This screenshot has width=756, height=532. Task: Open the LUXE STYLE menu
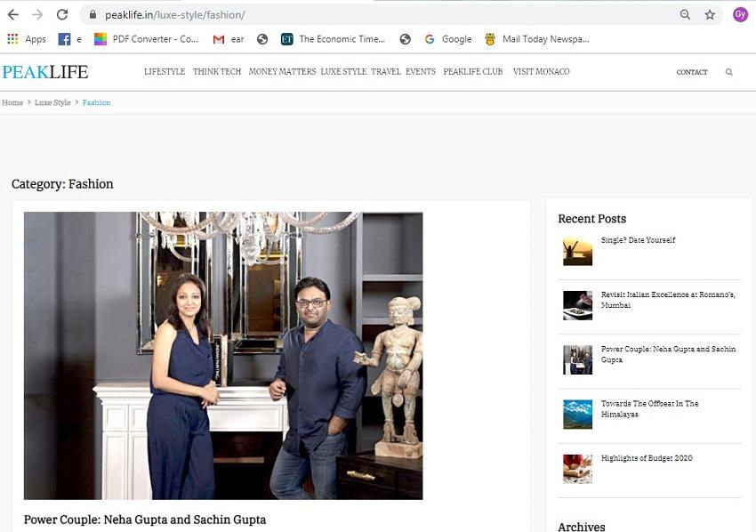tap(343, 71)
